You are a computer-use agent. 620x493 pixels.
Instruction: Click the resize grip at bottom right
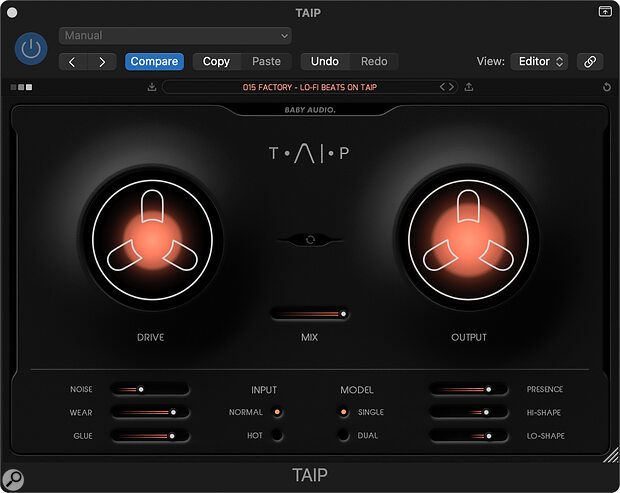[x=611, y=455]
